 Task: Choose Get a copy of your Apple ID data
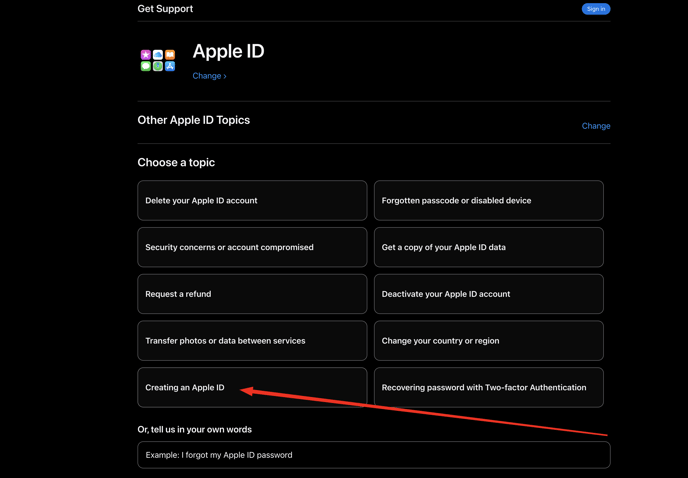tap(489, 247)
